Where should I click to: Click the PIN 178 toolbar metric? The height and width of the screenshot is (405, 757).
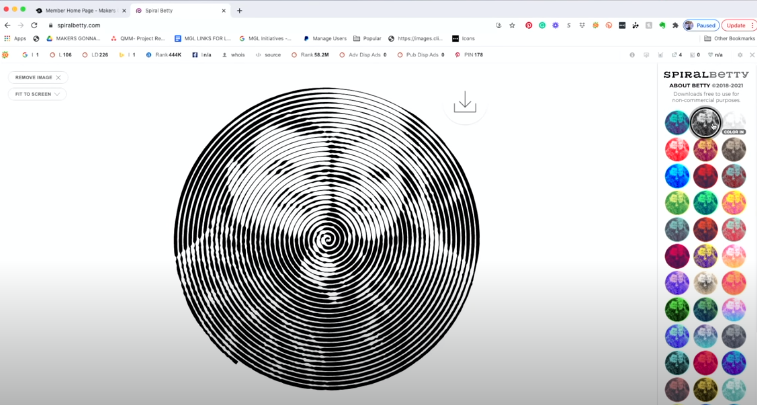click(x=469, y=55)
